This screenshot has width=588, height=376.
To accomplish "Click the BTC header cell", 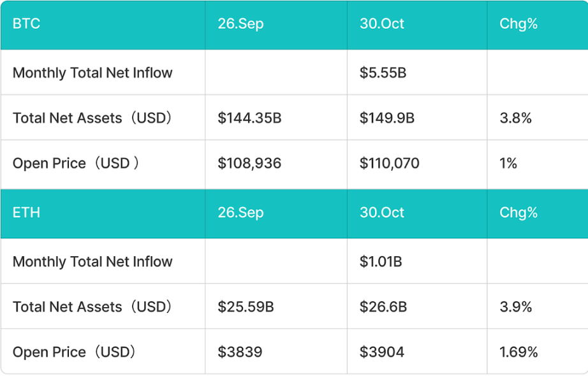I will 27,24.
